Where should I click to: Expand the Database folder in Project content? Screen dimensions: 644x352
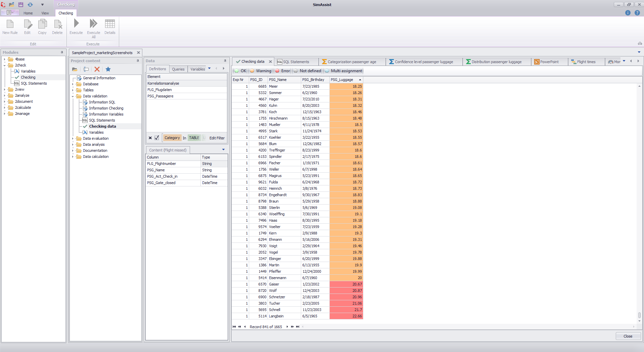[73, 84]
